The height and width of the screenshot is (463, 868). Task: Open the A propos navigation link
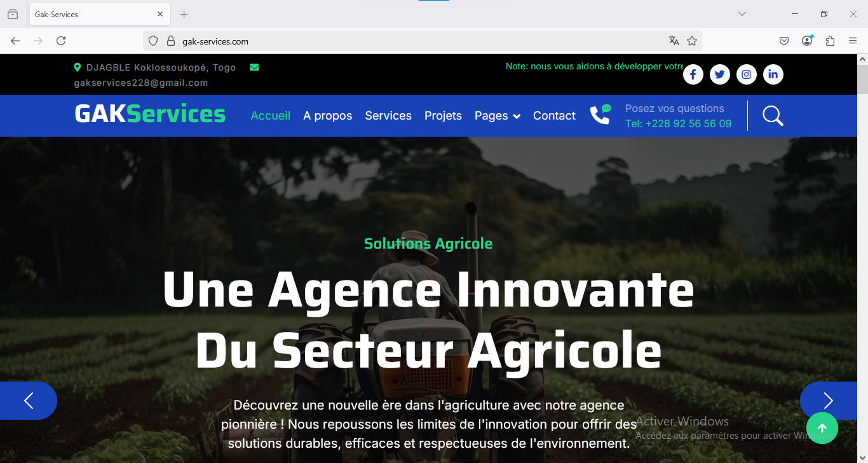[328, 116]
